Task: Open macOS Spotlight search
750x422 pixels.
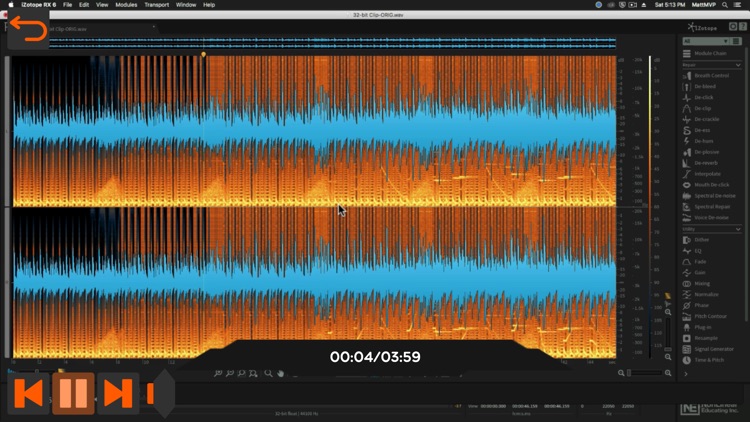Action: pyautogui.click(x=725, y=5)
